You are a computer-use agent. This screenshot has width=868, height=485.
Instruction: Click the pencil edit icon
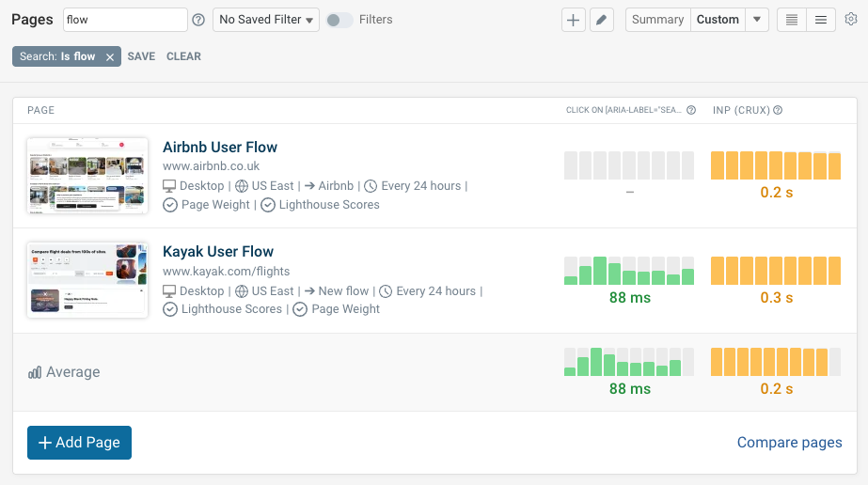point(602,20)
